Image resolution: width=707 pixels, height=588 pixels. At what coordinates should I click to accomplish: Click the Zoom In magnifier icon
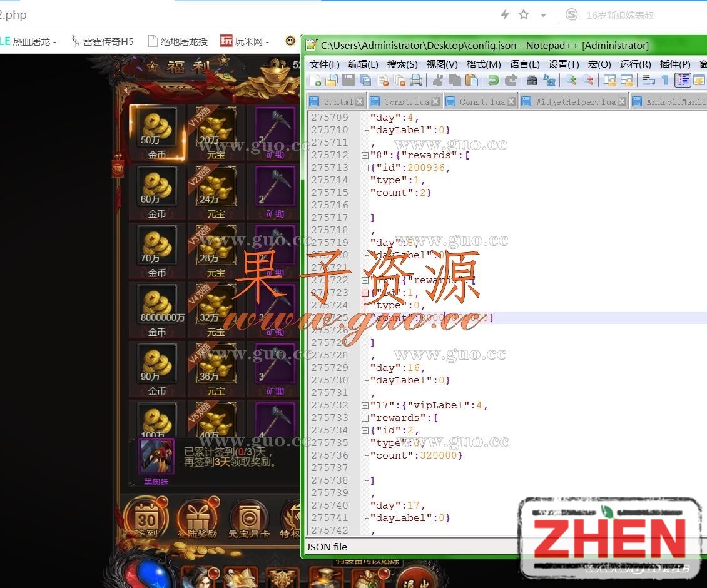(571, 81)
